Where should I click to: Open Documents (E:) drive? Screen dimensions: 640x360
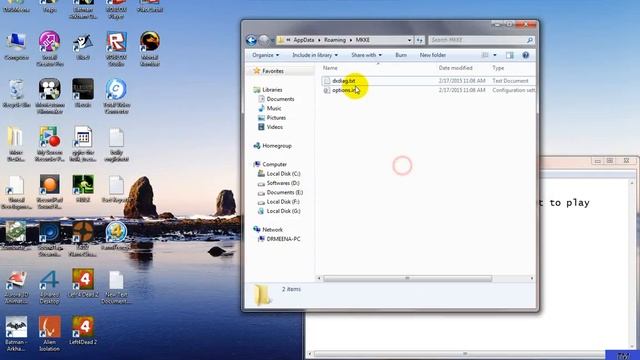click(x=284, y=193)
